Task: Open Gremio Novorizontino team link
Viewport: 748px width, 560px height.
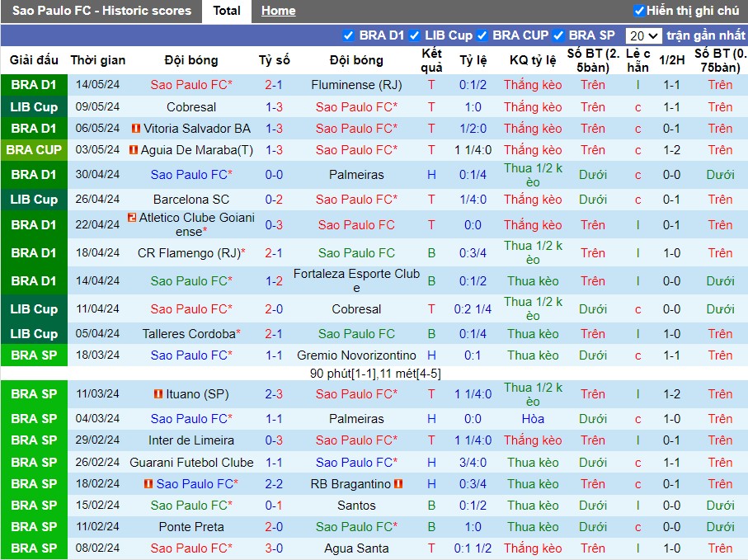Action: (356, 355)
